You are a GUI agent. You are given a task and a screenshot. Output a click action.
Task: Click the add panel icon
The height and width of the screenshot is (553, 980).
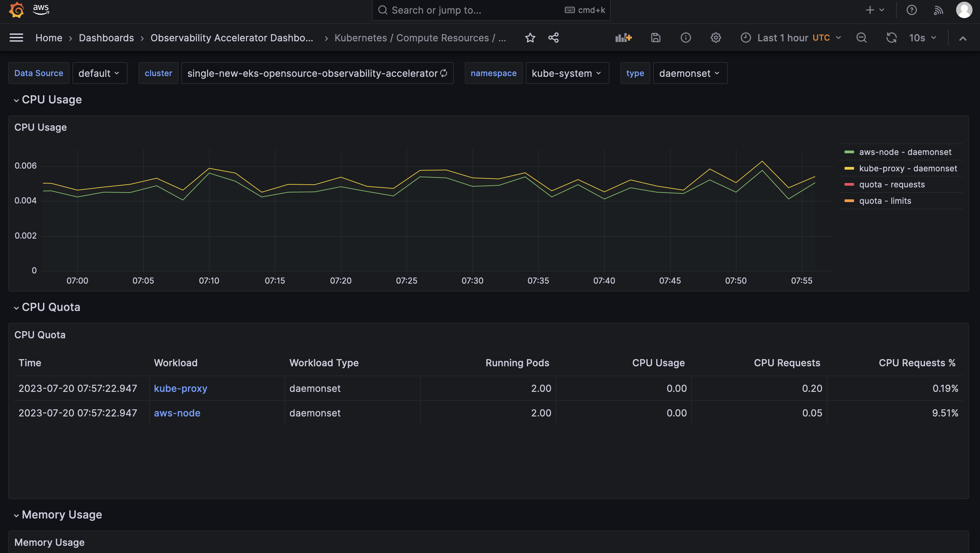click(x=623, y=38)
